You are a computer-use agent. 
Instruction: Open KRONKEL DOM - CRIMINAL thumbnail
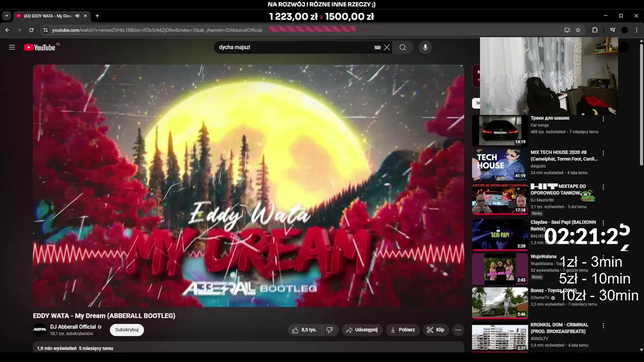click(x=500, y=337)
